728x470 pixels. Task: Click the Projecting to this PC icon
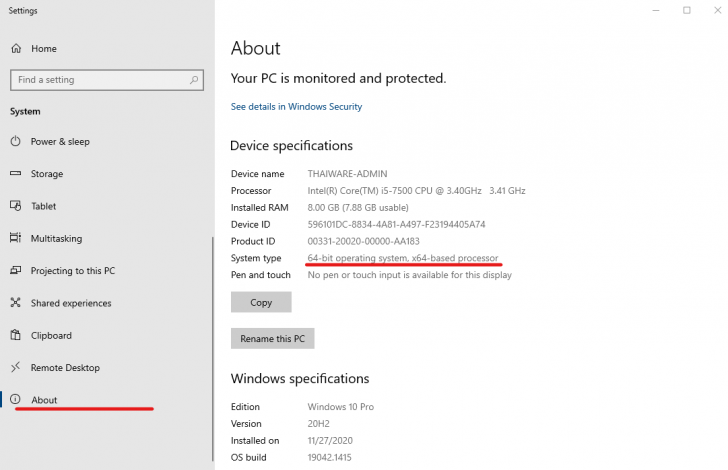16,270
